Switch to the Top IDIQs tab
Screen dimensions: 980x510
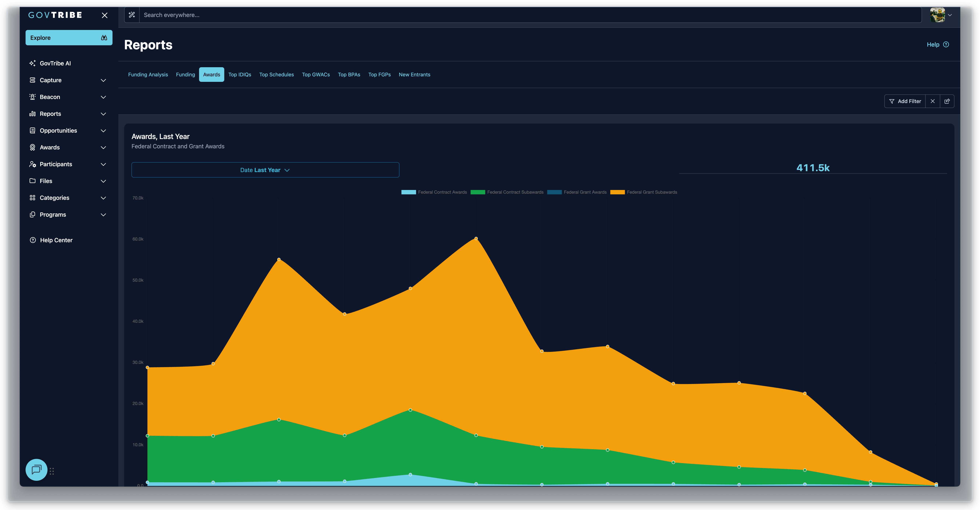tap(240, 75)
